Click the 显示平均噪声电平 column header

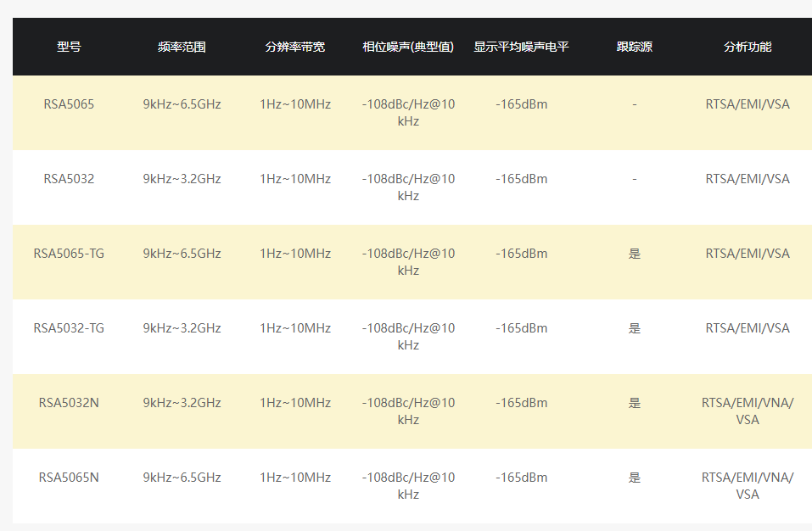pyautogui.click(x=522, y=47)
